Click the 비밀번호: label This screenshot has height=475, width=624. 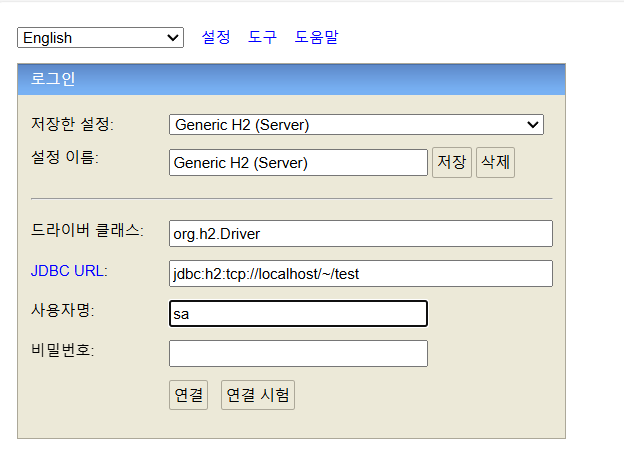click(x=63, y=350)
